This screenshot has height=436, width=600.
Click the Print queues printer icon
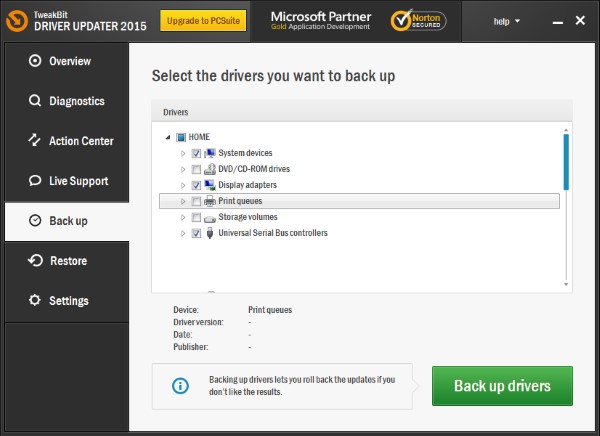tap(210, 201)
